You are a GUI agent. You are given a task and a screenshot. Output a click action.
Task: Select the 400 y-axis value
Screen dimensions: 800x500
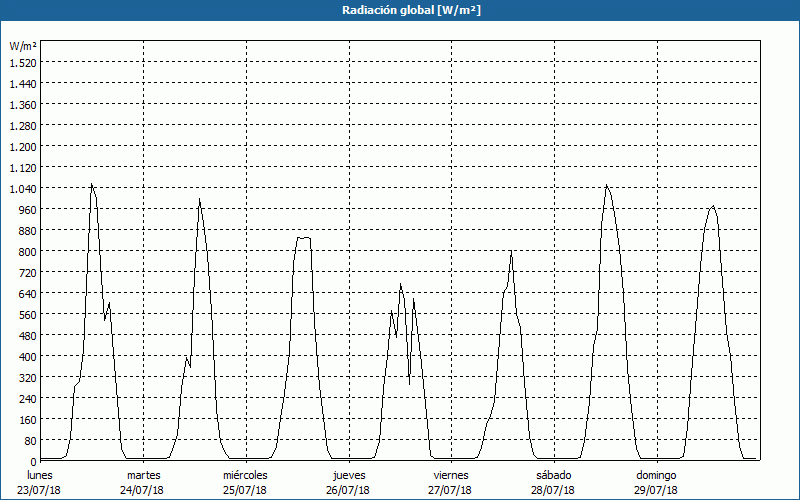tap(28, 357)
